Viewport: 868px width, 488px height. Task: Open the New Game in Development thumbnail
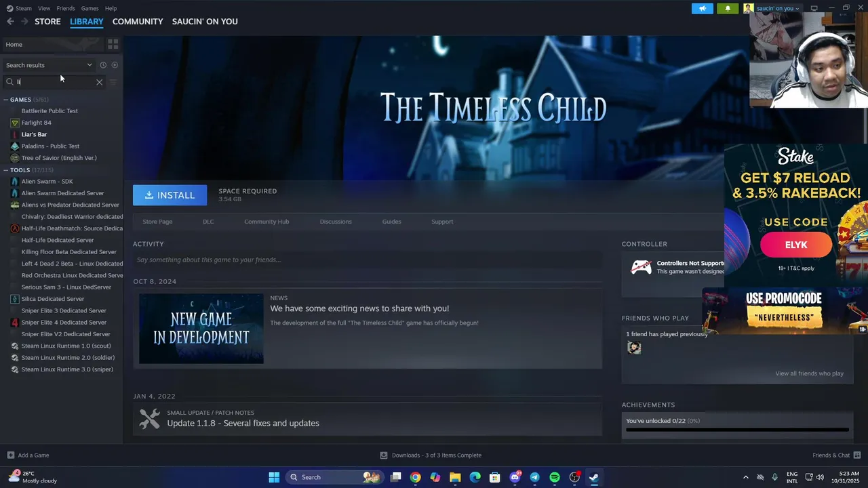click(201, 329)
